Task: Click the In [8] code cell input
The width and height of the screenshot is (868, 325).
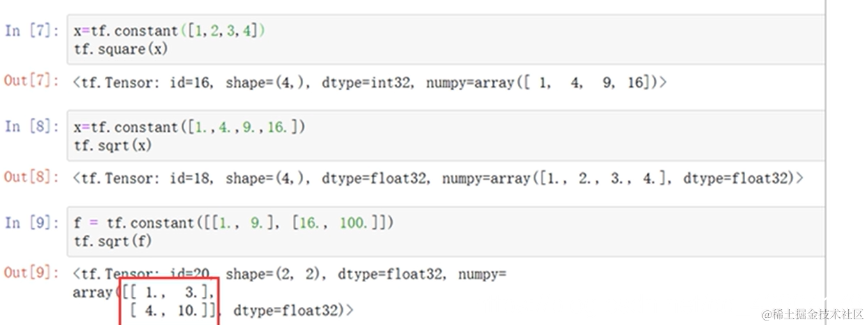Action: 446,136
